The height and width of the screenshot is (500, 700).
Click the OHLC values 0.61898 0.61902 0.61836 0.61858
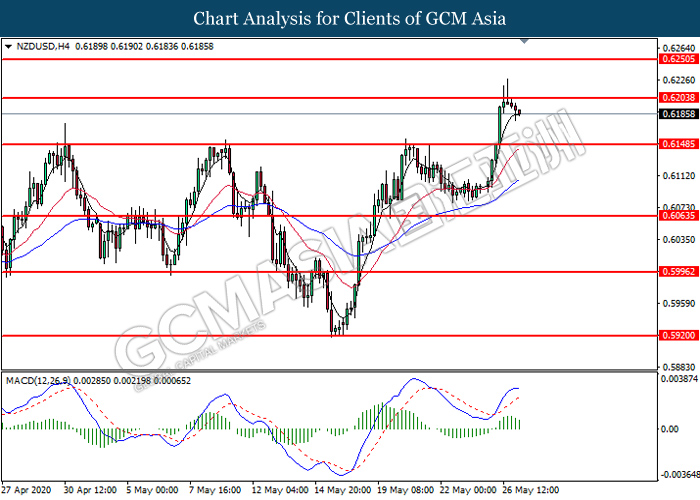[144, 46]
